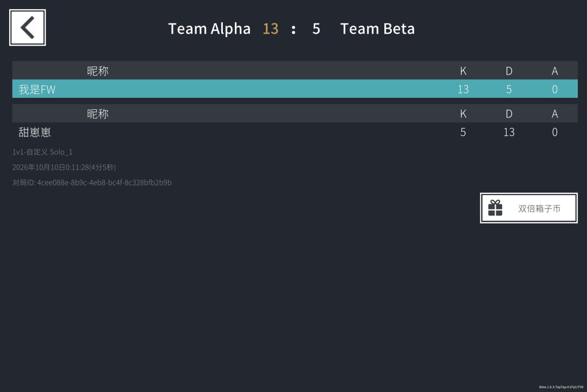Click the first 昵称 column header

(98, 71)
